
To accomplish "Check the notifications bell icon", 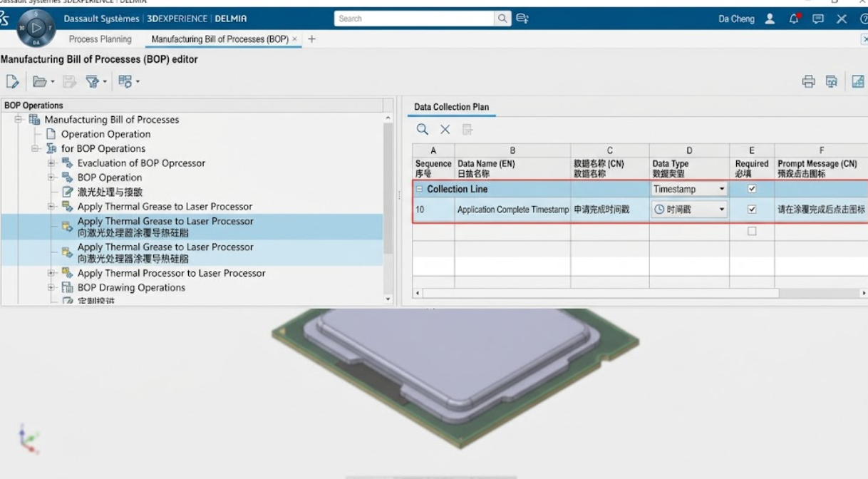I will pos(794,19).
